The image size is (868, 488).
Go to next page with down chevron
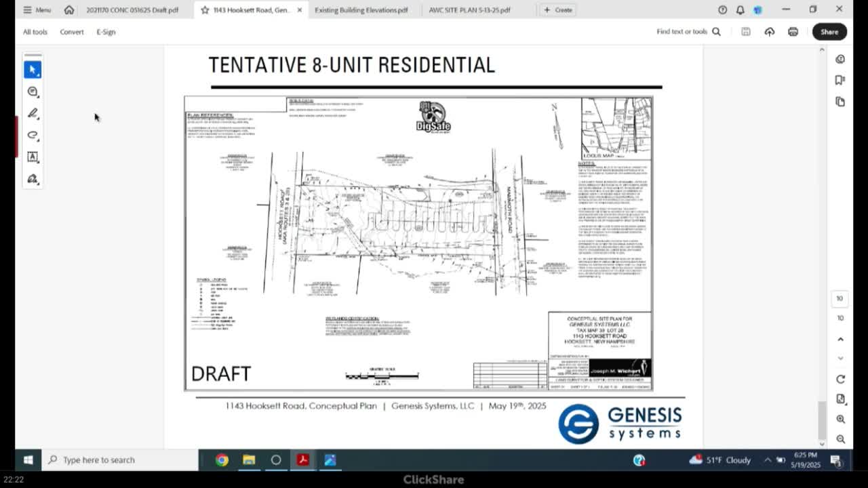tap(840, 358)
